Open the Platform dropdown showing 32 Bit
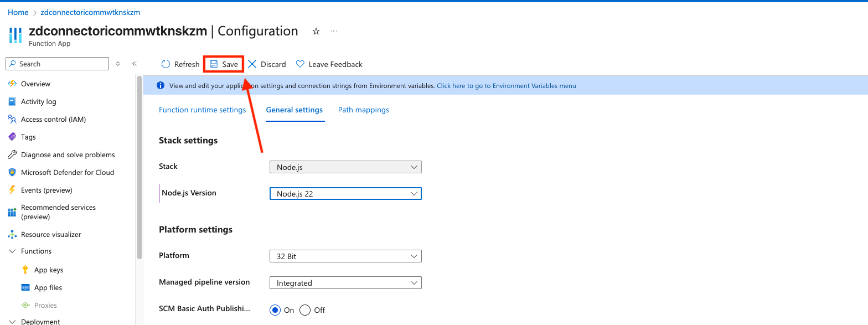The width and height of the screenshot is (868, 325). tap(345, 256)
